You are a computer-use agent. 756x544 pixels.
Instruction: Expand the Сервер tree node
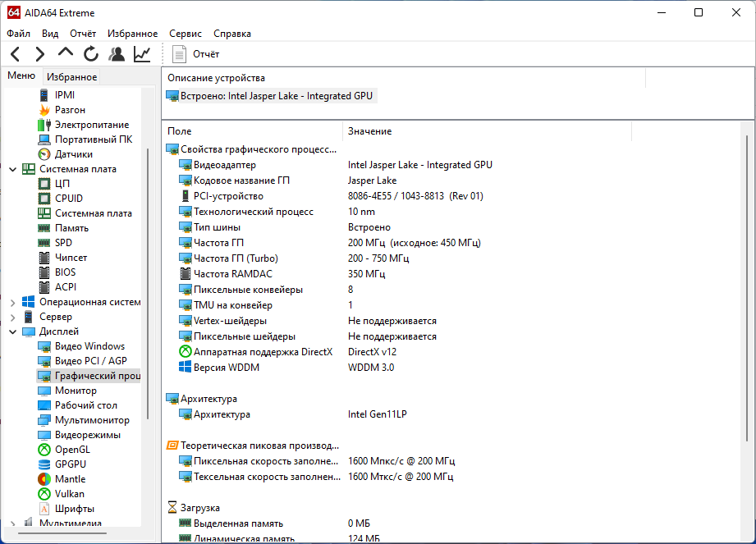(x=13, y=317)
